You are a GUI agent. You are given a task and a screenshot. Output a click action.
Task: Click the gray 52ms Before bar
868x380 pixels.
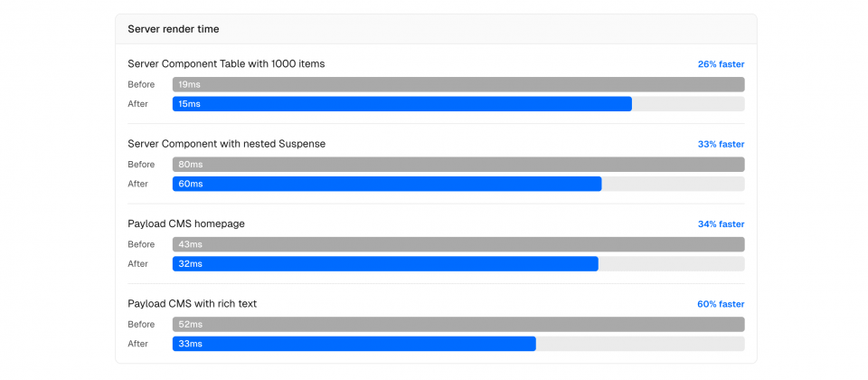click(x=458, y=324)
